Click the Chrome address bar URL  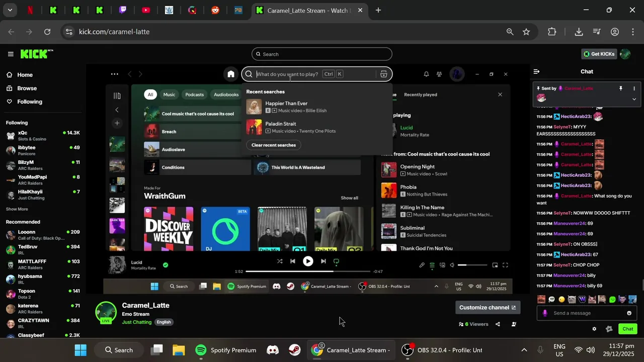pyautogui.click(x=114, y=32)
